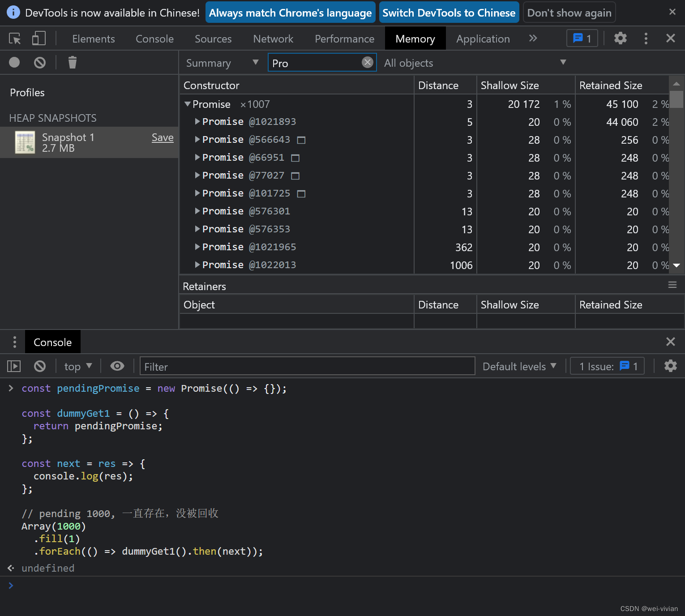Sort by top Shallow Size header
The height and width of the screenshot is (616, 685).
click(526, 85)
